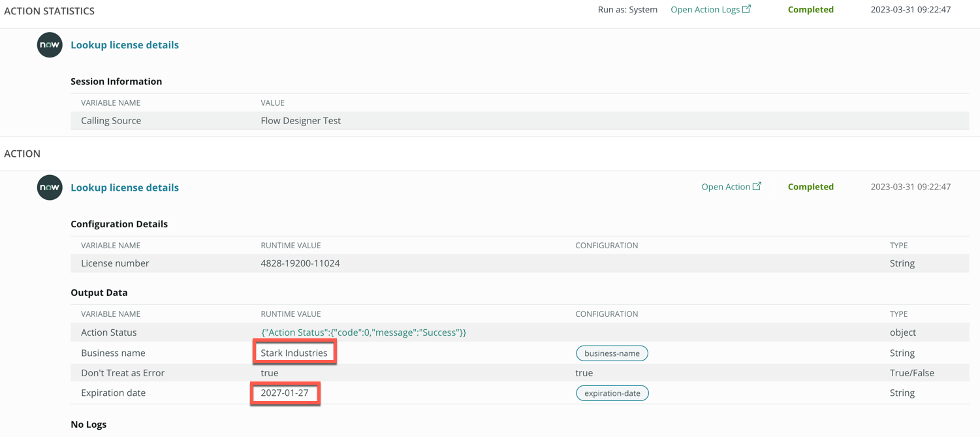Select the business-name configuration pill

tap(612, 353)
